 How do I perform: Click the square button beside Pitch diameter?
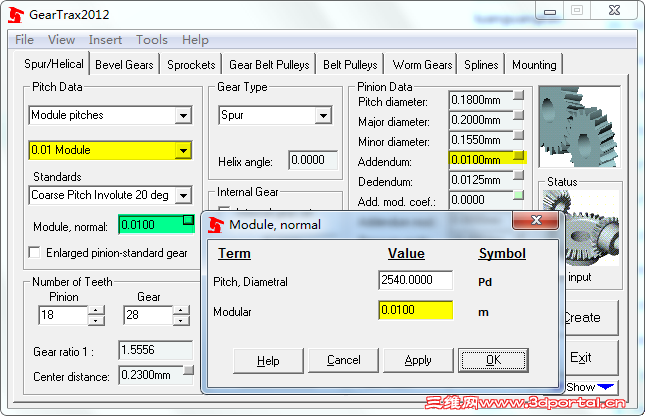click(519, 95)
